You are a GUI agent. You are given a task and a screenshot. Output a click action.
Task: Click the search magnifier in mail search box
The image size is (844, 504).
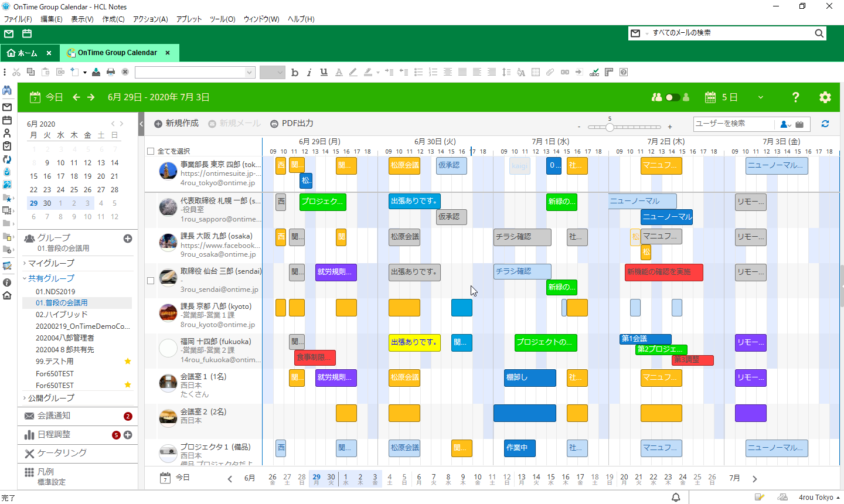(x=819, y=33)
